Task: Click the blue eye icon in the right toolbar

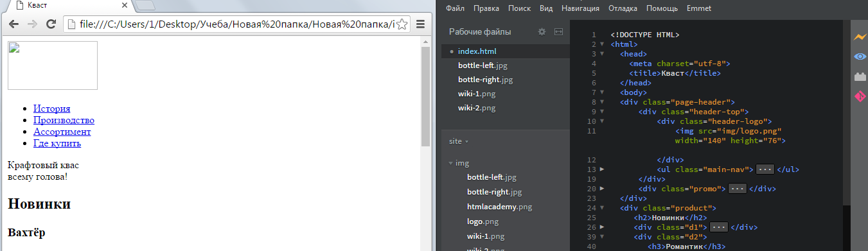Action: (860, 56)
